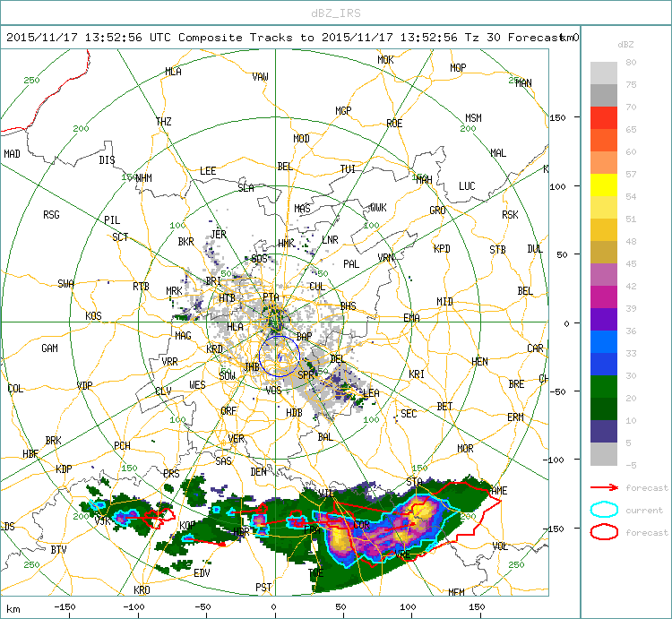
Task: Click the KPD station label
Action: pos(442,248)
